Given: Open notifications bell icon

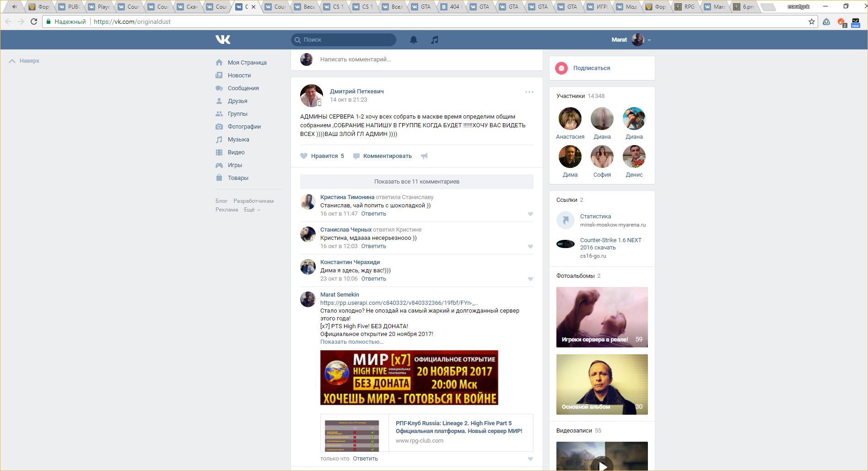Looking at the screenshot, I should tap(413, 40).
